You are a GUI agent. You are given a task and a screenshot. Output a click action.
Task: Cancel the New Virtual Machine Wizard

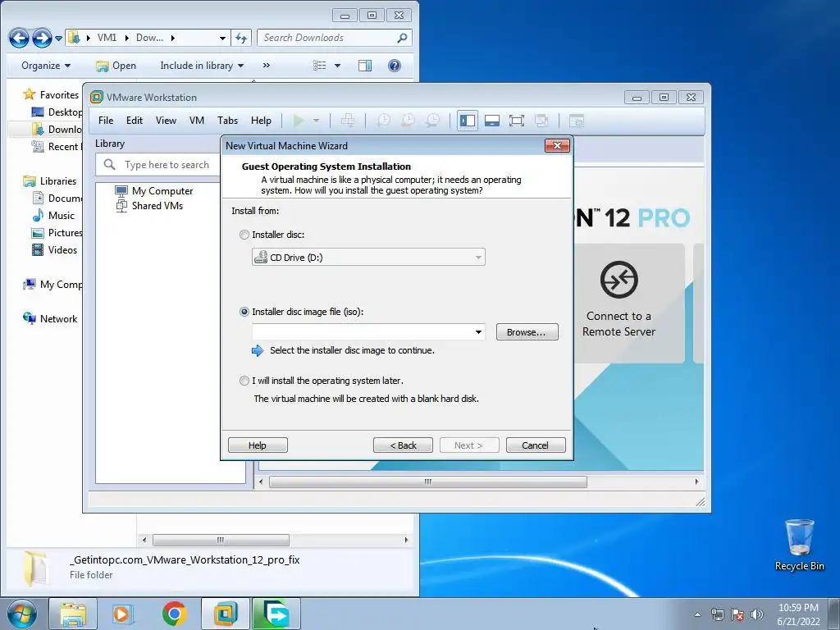click(x=535, y=445)
